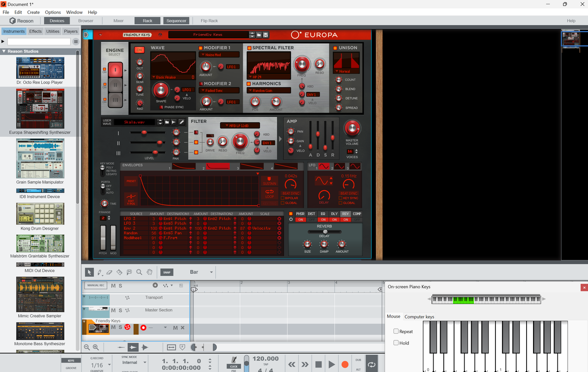
Task: Select the Mute tool
Action: 129,272
